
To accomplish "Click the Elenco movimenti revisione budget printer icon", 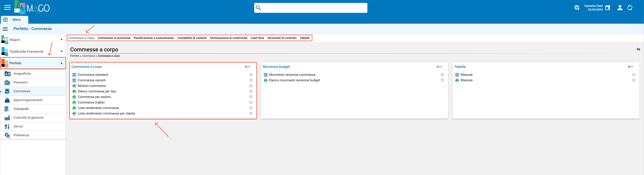I will [266, 80].
